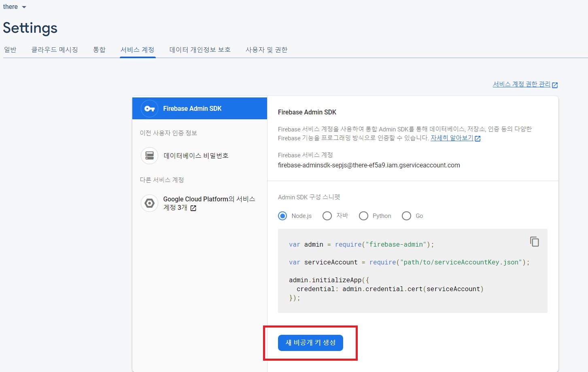Open the 자세히 알아보기 link
The height and width of the screenshot is (372, 588).
point(452,138)
